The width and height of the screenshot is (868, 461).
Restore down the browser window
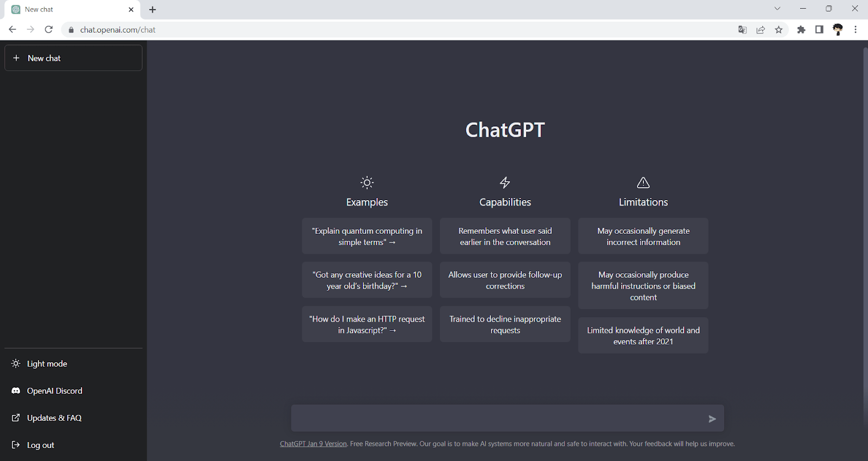coord(829,9)
